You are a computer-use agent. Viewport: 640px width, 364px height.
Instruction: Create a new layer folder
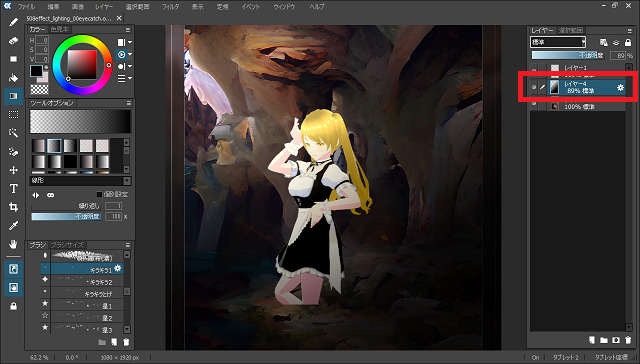point(604,340)
